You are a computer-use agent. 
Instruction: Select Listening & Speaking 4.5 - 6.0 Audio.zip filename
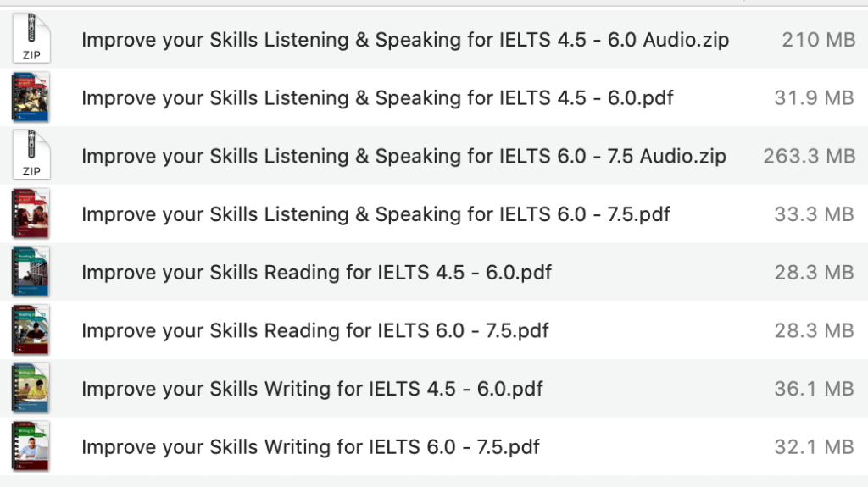coord(405,40)
